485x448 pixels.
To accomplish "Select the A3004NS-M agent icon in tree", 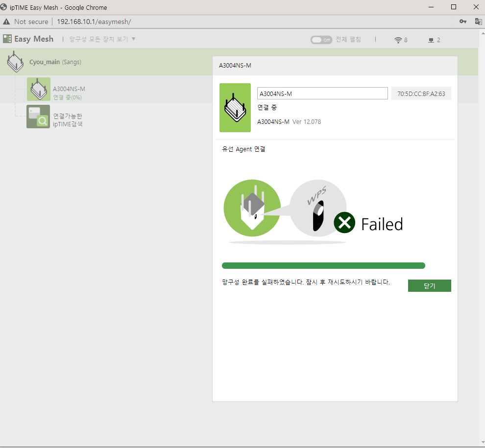I will click(x=38, y=89).
